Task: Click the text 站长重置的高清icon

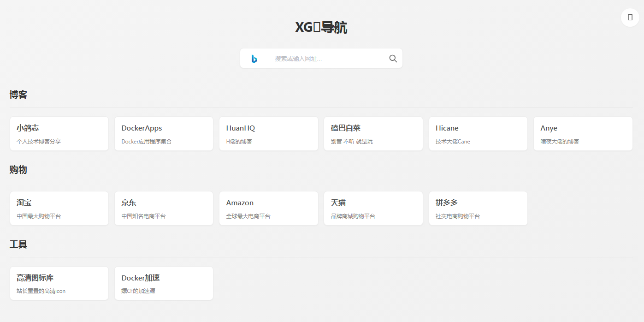Action: tap(41, 291)
